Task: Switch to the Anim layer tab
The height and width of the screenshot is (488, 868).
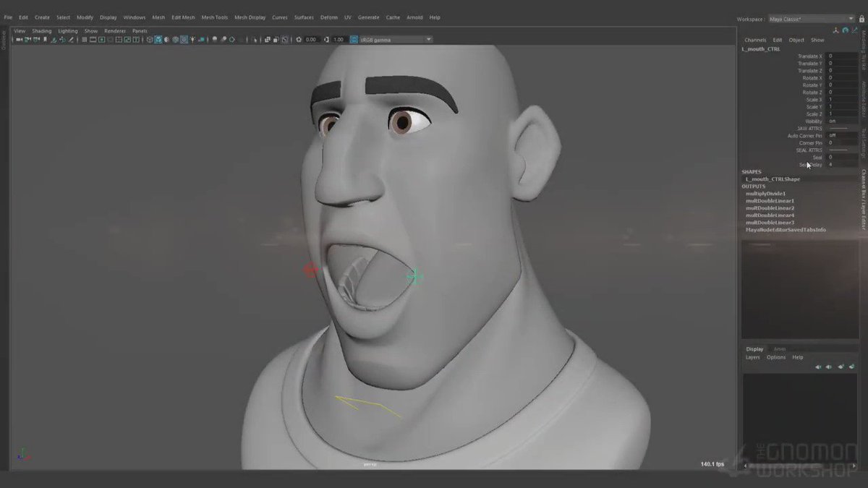Action: coord(780,349)
